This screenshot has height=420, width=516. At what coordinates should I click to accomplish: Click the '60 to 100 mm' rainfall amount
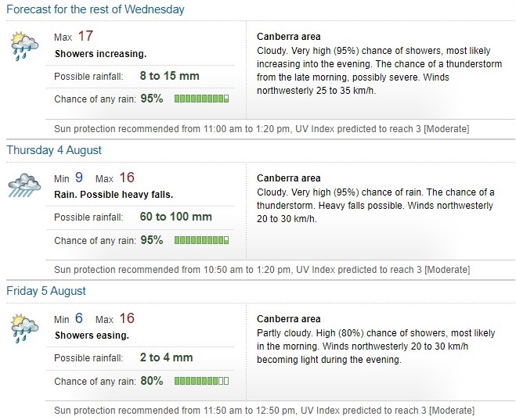point(180,217)
